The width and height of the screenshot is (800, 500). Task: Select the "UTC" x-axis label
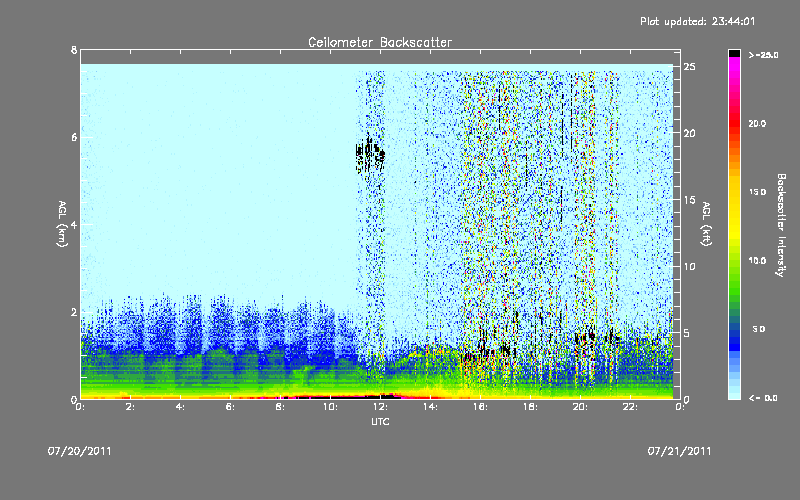pyautogui.click(x=380, y=422)
